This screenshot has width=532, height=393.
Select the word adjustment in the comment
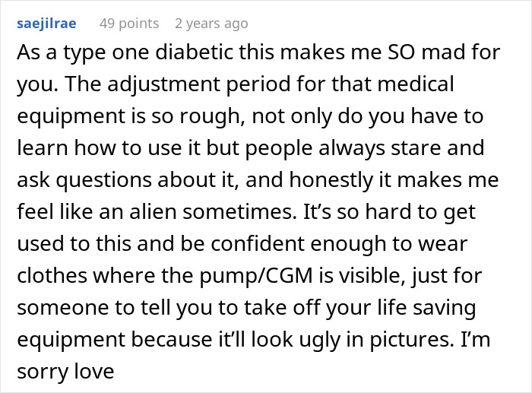[x=164, y=84]
